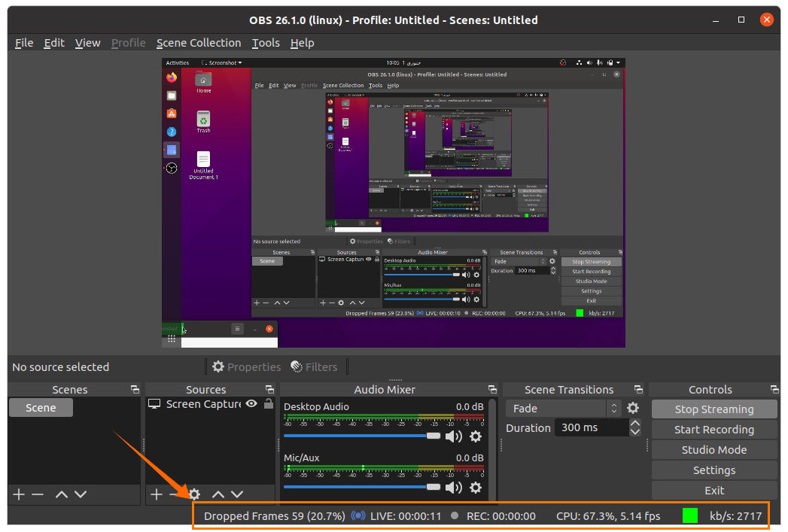Click the "REC: 00:00:00" timer text
Image resolution: width=788 pixels, height=532 pixels.
(501, 516)
